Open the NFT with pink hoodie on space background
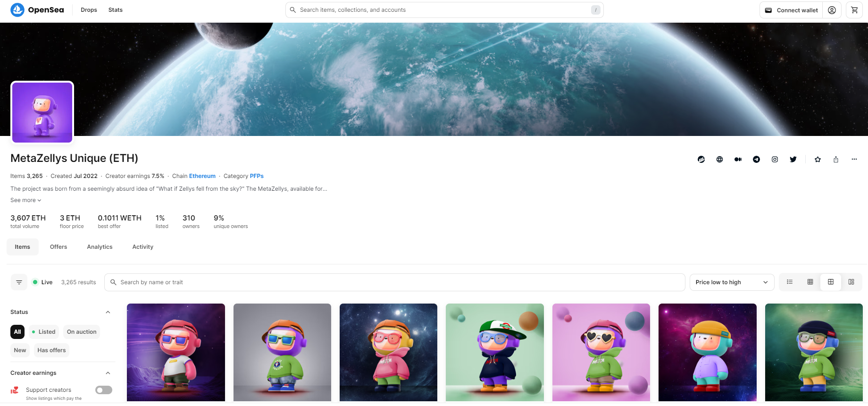The height and width of the screenshot is (406, 868). click(388, 353)
